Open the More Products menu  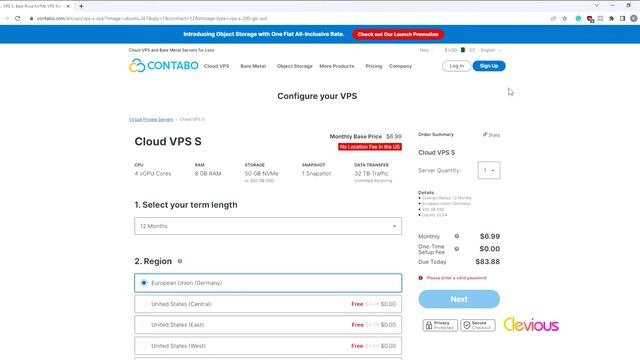pyautogui.click(x=337, y=66)
